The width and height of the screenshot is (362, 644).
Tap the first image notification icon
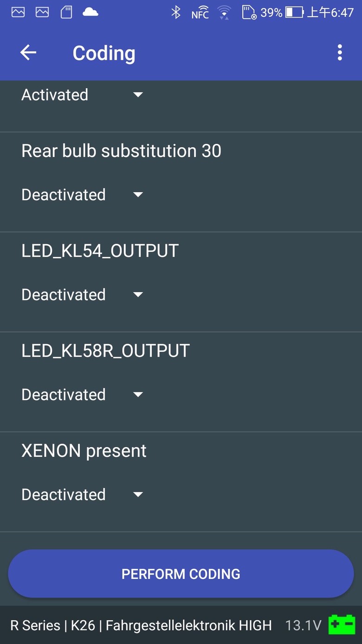(18, 13)
